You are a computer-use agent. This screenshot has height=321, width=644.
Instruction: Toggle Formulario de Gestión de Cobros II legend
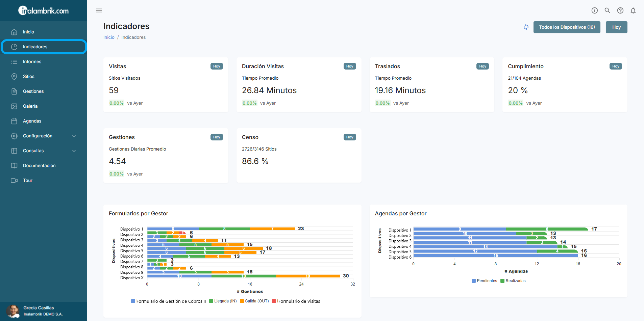pos(168,301)
